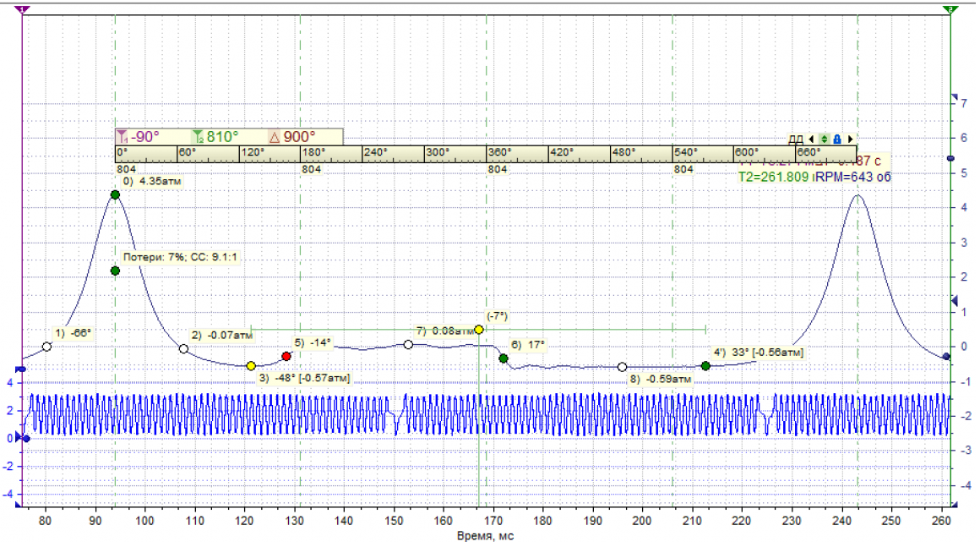This screenshot has height=547, width=980.
Task: Select the ruler marker 2 icon beside 810°
Action: [199, 136]
